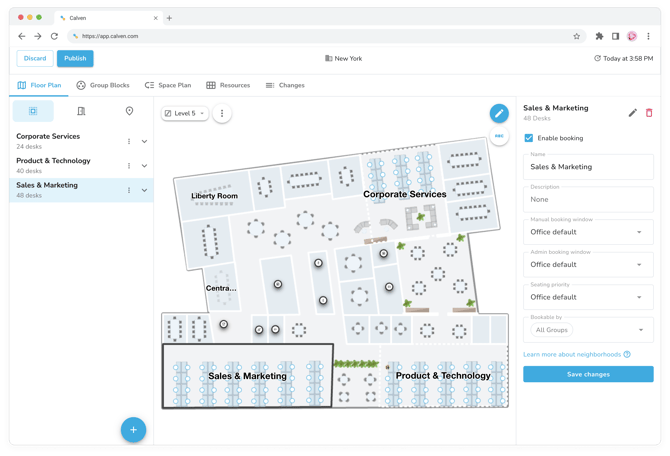
Task: Select the neighborhoods view icon in sidebar
Action: pos(33,111)
